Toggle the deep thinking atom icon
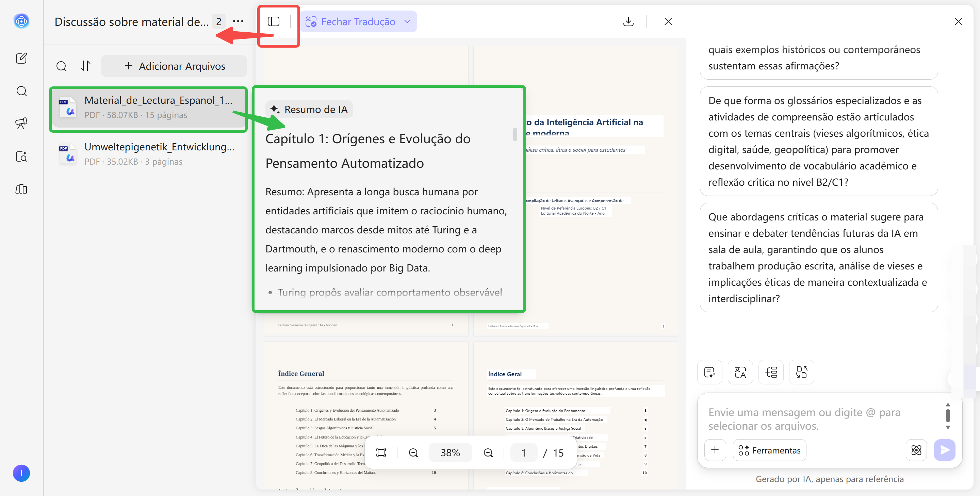The height and width of the screenshot is (496, 980). (x=916, y=450)
